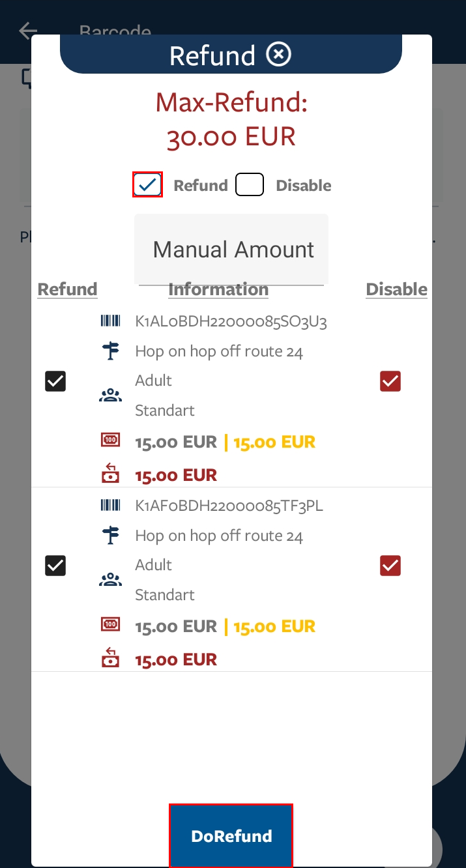Click the Information column heading link
The image size is (466, 868).
[x=218, y=289]
